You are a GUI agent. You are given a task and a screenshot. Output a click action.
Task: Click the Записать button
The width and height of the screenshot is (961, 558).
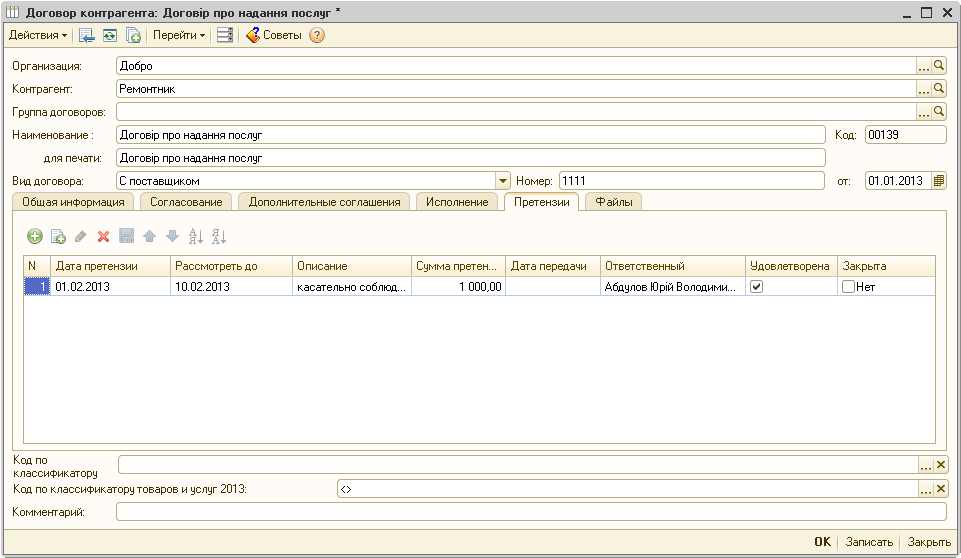(x=868, y=542)
